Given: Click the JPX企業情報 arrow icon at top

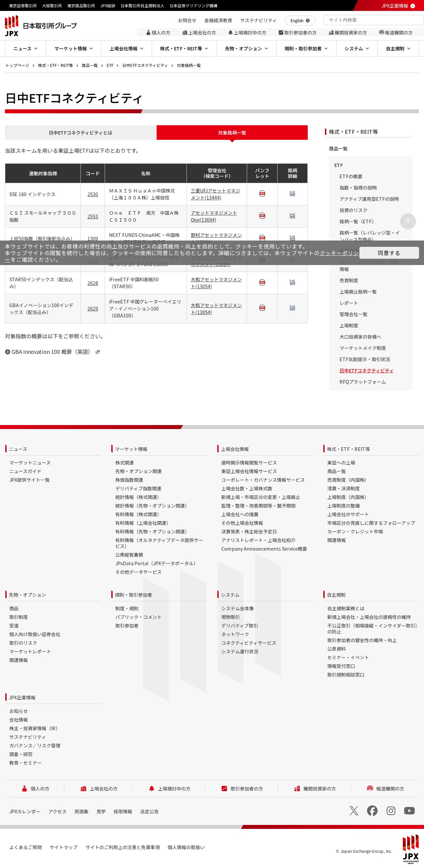Looking at the screenshot, I should point(412,6).
